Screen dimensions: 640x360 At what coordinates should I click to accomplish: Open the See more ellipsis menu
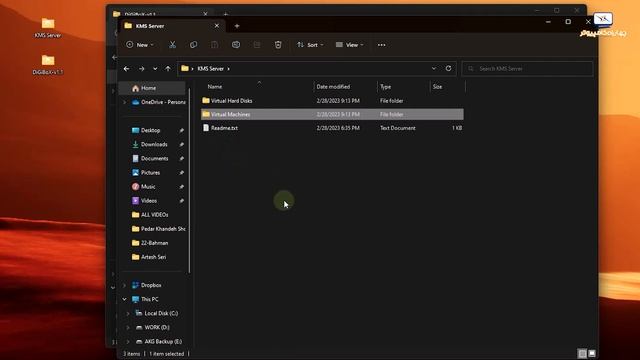point(382,45)
